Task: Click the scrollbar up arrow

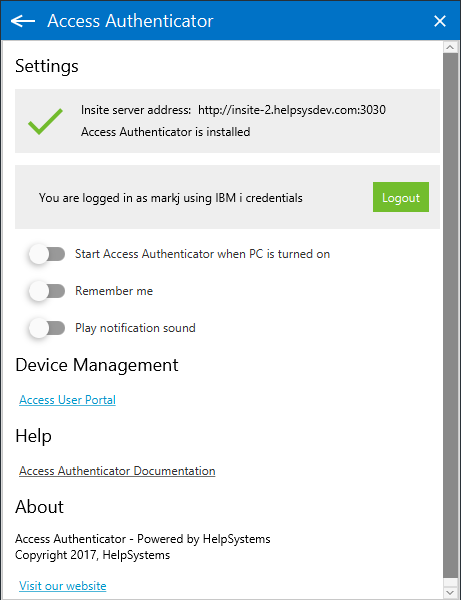Action: (450, 47)
